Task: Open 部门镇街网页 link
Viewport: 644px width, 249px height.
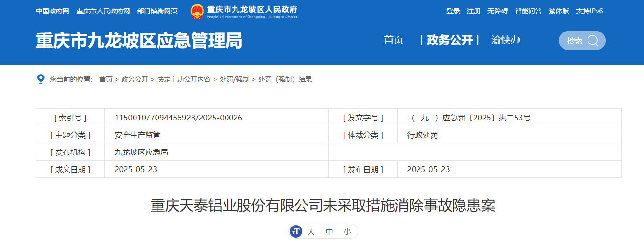Action: tap(157, 11)
